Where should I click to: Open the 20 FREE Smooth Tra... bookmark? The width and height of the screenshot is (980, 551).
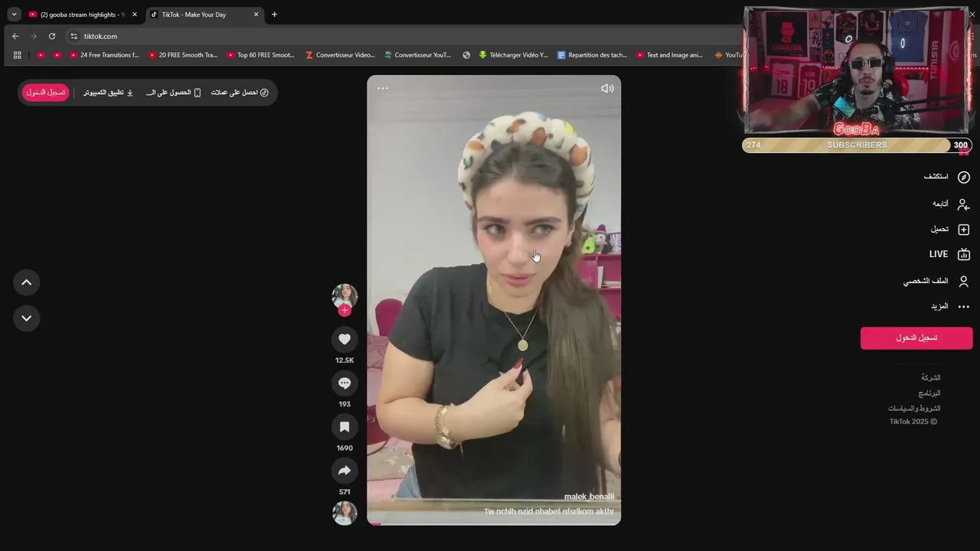tap(183, 55)
